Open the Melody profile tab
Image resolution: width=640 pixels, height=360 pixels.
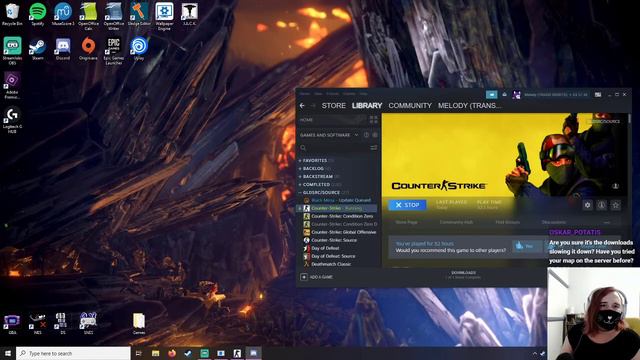[470, 106]
